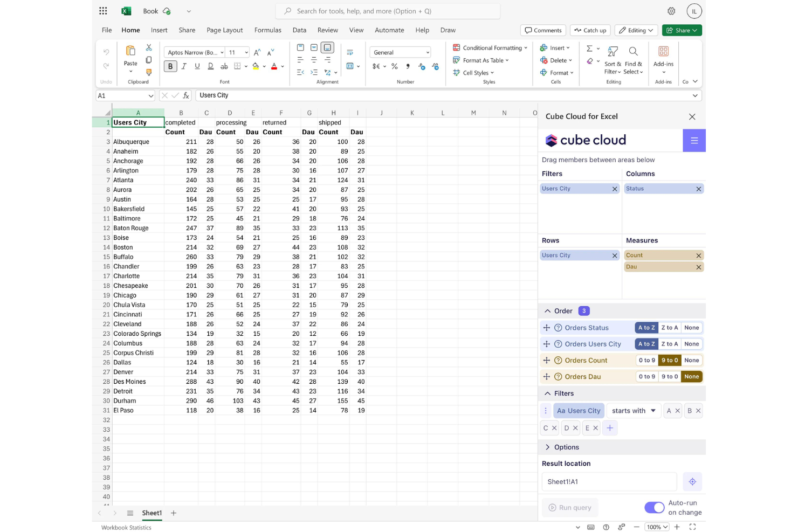Image resolution: width=798 pixels, height=532 pixels.
Task: Open the Cube Cloud hamburger menu
Action: 694,141
